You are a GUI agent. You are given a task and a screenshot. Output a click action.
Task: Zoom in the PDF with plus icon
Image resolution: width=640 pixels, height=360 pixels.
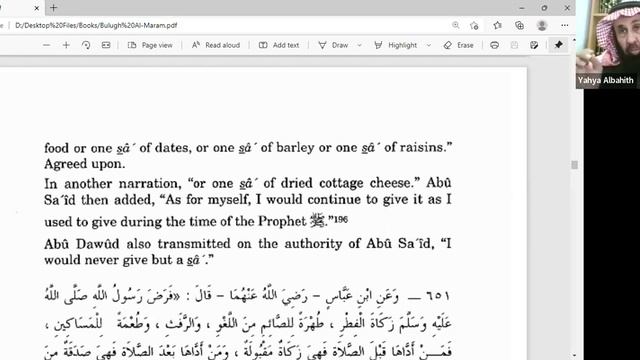click(x=66, y=45)
